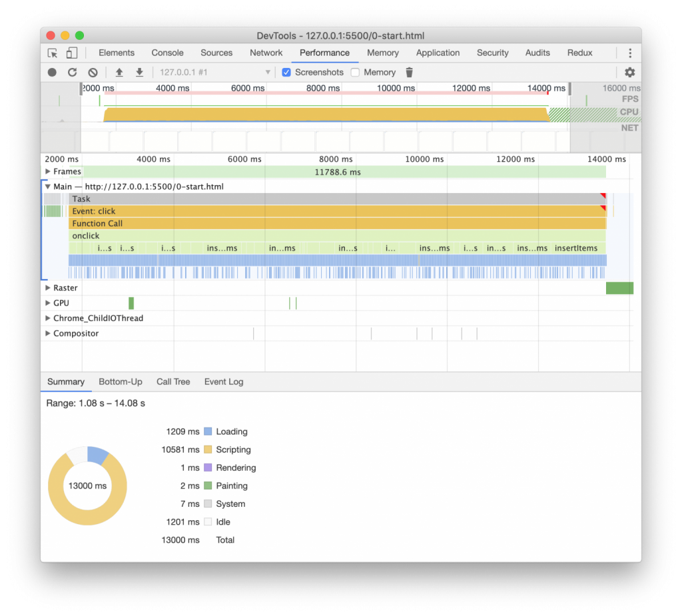Select the Summary tab

coord(66,382)
